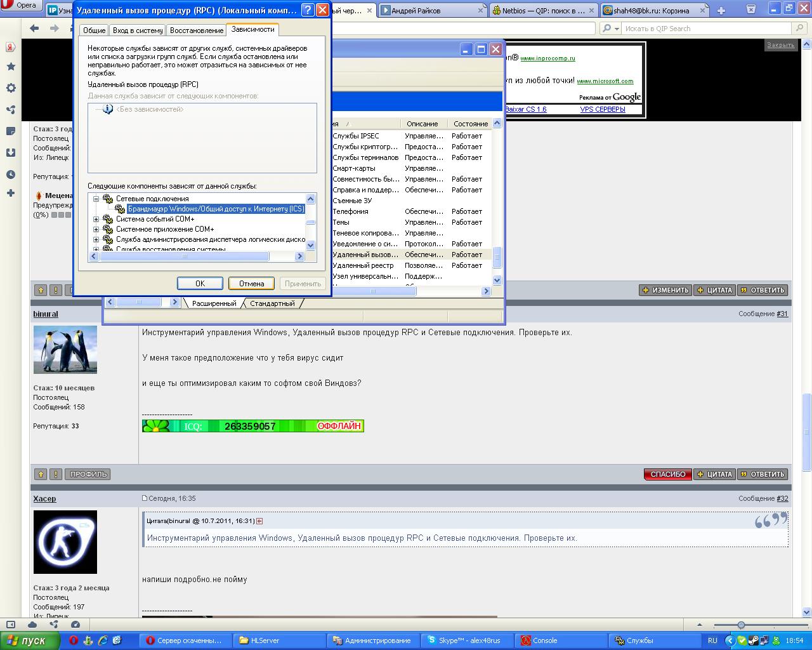Click the Steam icon in system tray

click(754, 640)
